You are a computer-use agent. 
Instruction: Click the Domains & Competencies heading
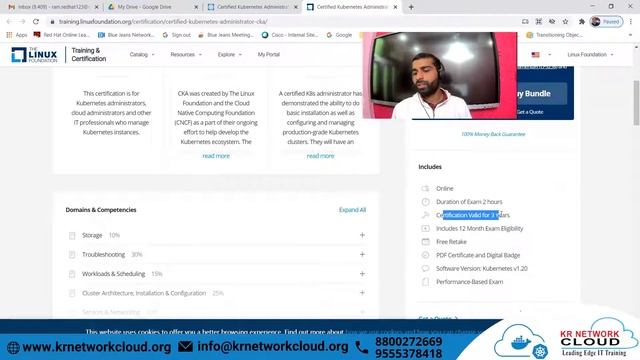(x=101, y=210)
